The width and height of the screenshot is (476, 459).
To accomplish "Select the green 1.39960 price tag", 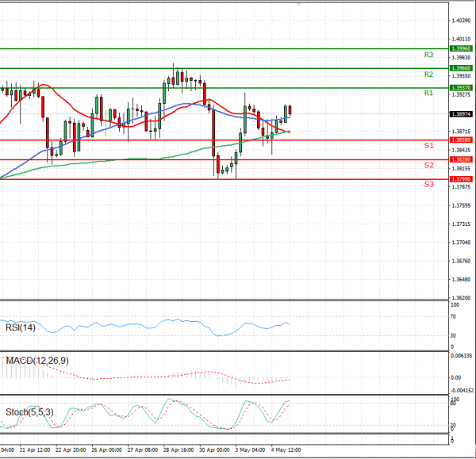I will point(461,48).
